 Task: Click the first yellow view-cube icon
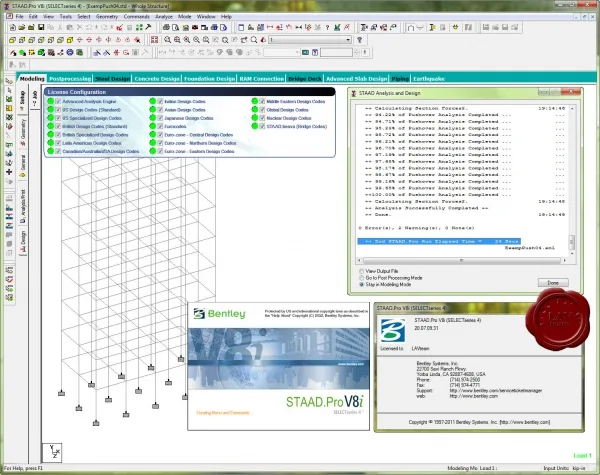(x=13, y=40)
